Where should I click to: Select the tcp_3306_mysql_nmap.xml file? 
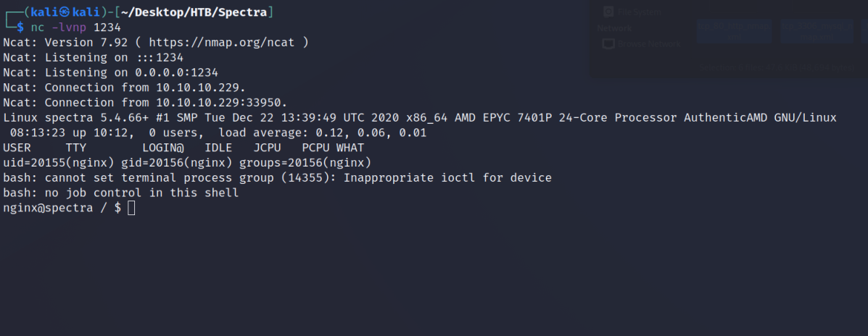(x=816, y=31)
